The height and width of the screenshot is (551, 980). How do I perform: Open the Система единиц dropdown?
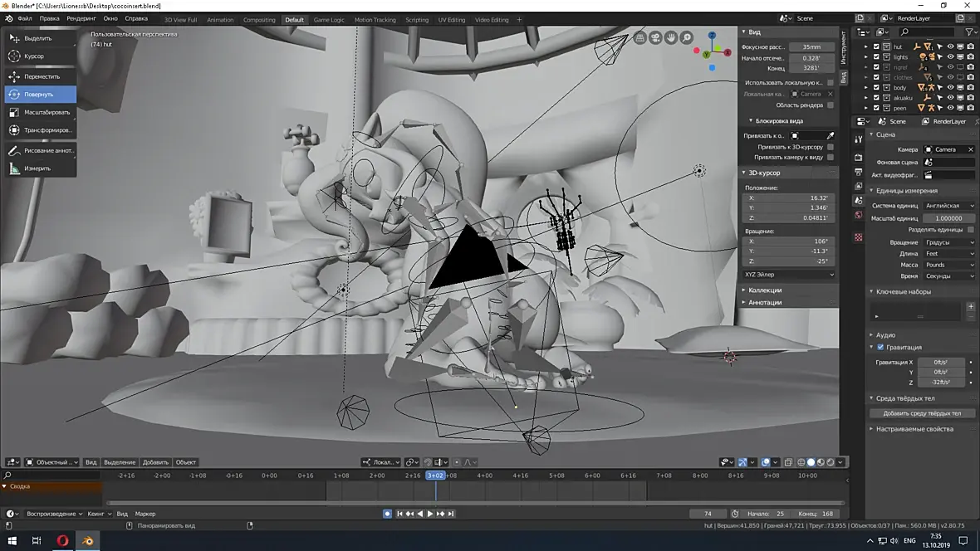(x=948, y=206)
